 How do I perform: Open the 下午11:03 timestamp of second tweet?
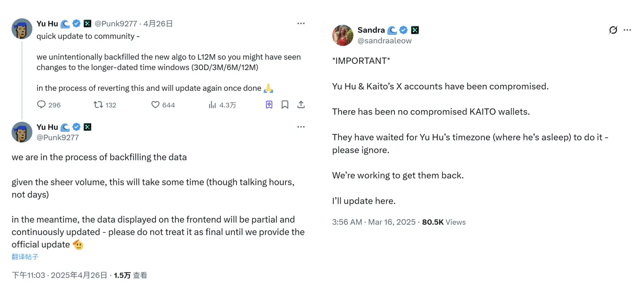pyautogui.click(x=59, y=275)
